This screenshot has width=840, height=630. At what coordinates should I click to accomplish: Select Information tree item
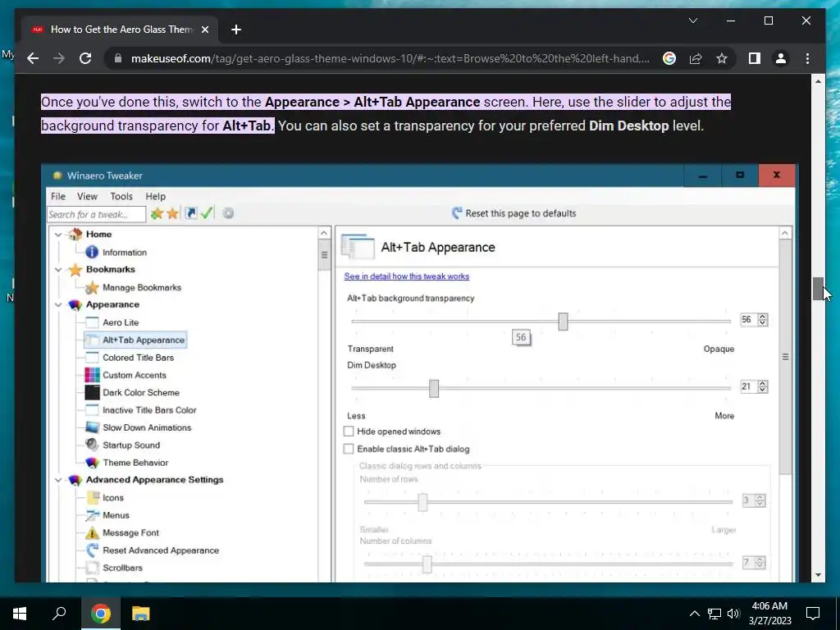pos(125,253)
